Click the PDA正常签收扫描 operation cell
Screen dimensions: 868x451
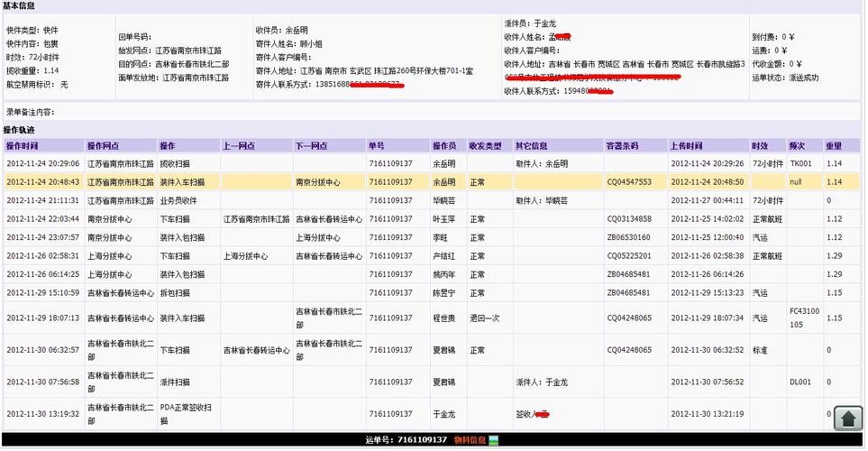point(186,414)
